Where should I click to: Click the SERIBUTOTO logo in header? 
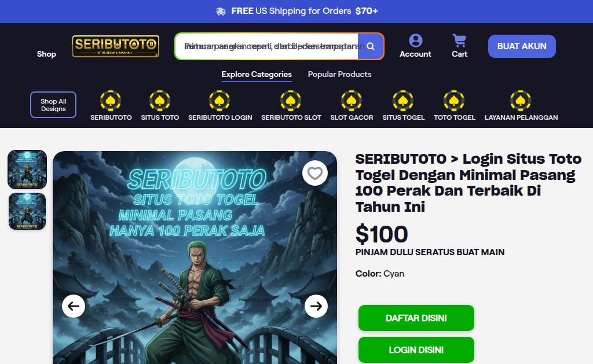116,46
